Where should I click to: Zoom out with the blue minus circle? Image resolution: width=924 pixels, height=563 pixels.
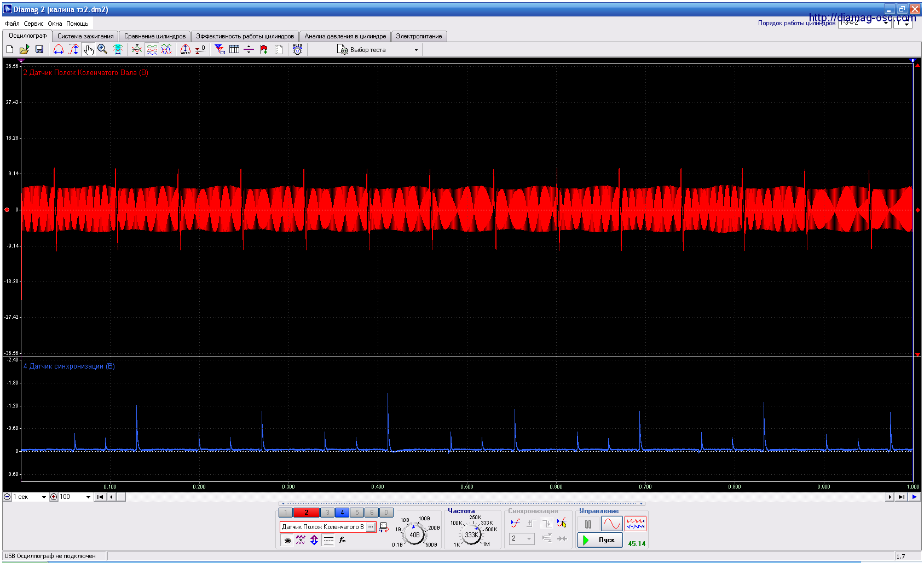coord(8,497)
